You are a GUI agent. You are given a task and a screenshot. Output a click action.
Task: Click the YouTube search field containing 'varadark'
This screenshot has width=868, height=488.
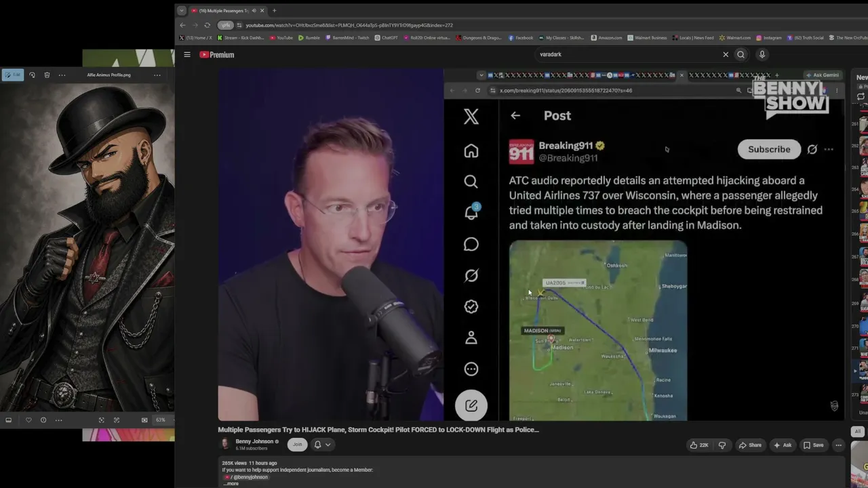point(627,54)
